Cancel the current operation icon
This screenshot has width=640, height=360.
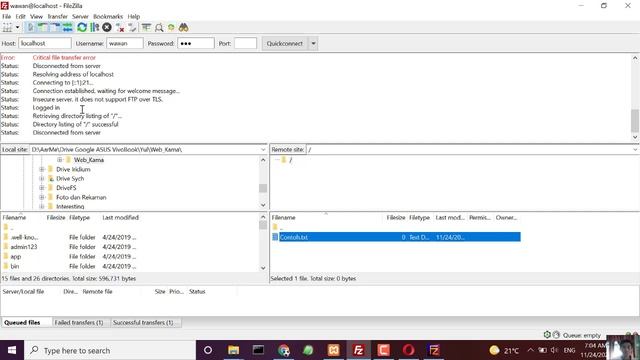[107, 27]
